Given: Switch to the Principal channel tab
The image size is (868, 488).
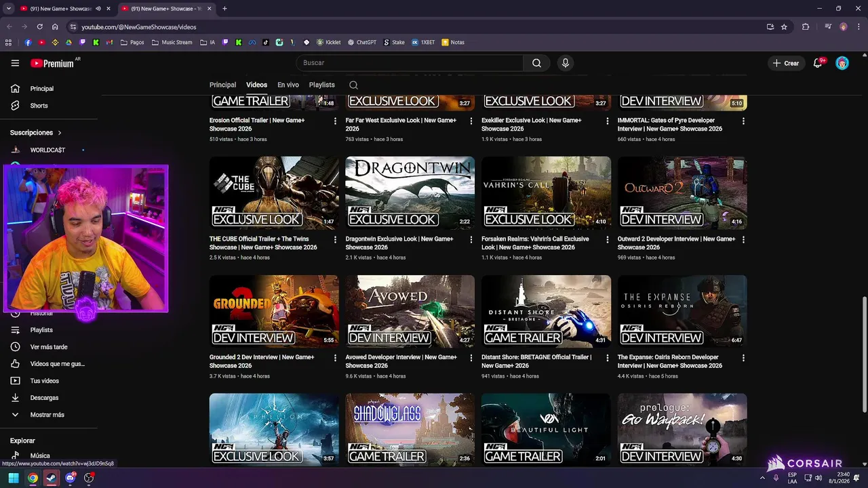Looking at the screenshot, I should click(222, 85).
